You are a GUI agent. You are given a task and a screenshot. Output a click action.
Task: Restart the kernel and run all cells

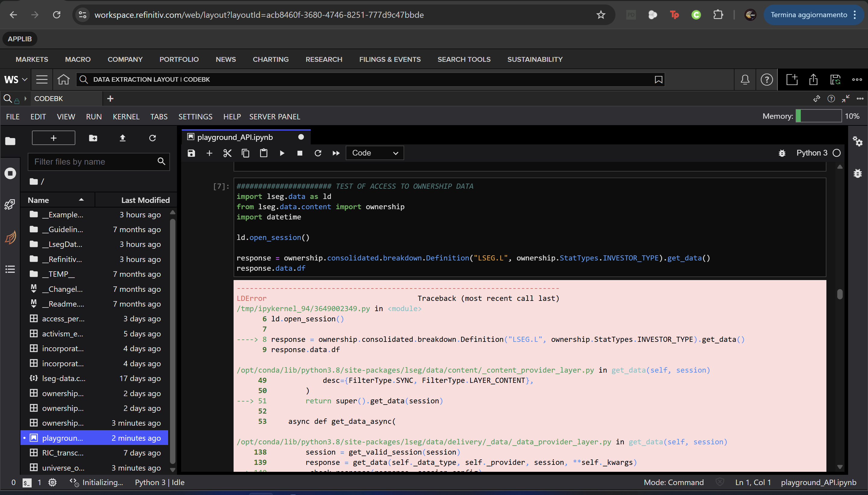tap(335, 153)
